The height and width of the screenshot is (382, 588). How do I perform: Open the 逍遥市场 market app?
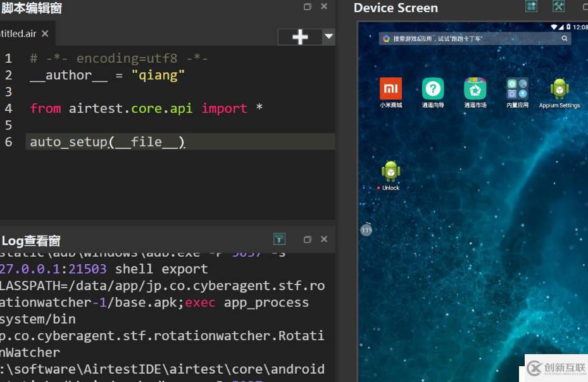coord(475,89)
